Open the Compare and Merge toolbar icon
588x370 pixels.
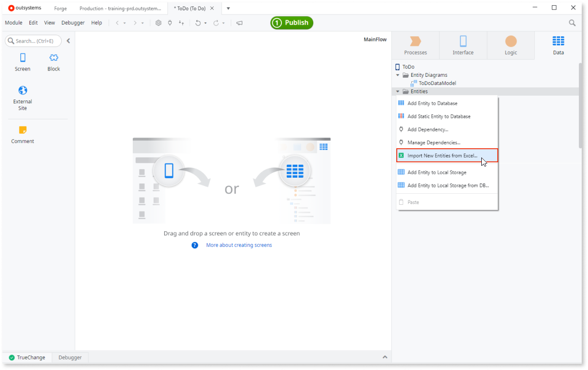pos(181,23)
